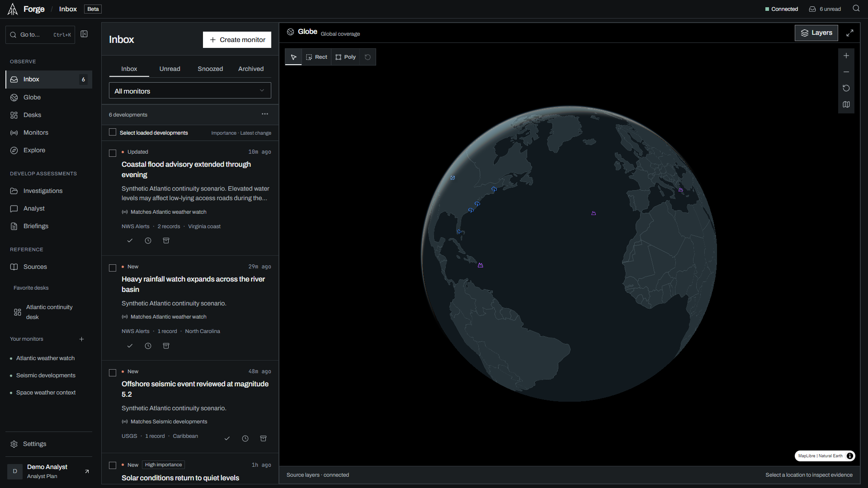Reset globe rotation view
The image size is (868, 488).
(x=846, y=89)
